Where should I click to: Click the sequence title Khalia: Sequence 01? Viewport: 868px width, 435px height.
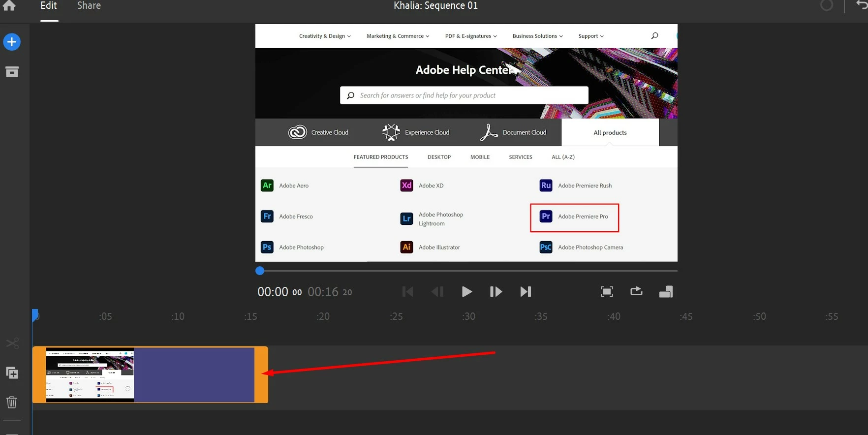[435, 5]
